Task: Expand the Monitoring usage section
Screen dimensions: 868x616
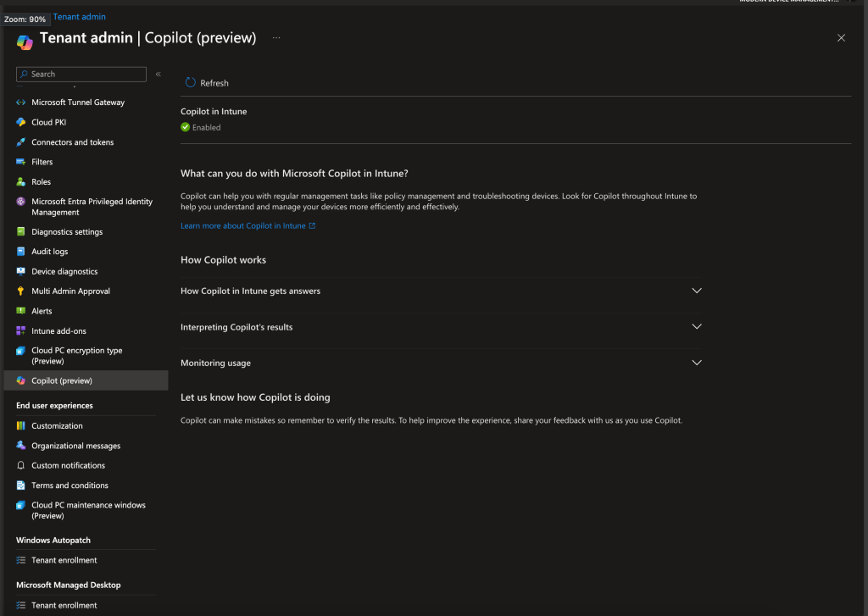Action: [697, 363]
